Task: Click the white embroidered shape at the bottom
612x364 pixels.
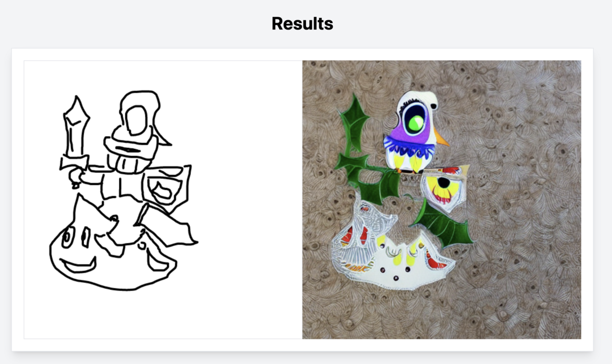Action: coord(388,250)
